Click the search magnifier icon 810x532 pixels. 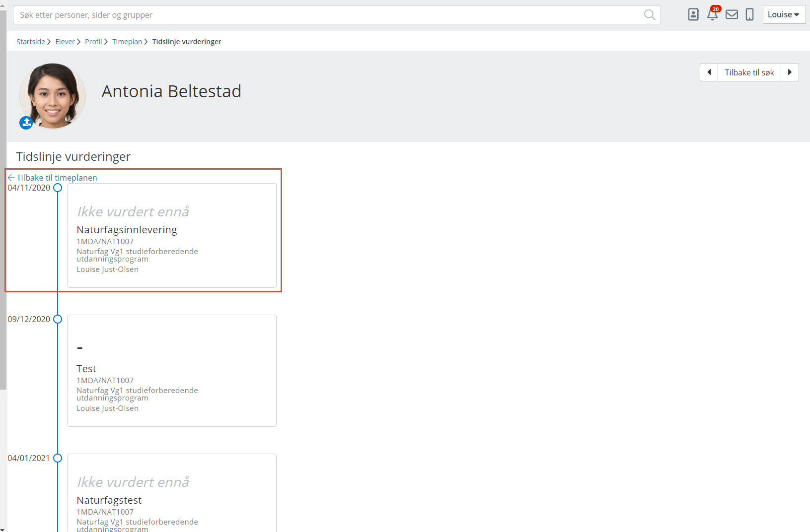[649, 15]
